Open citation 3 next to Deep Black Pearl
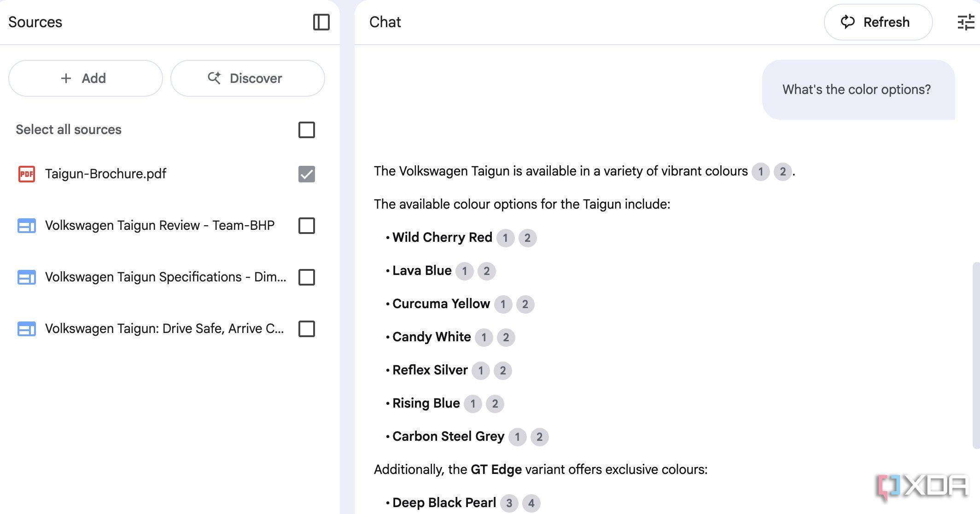The width and height of the screenshot is (980, 514). point(509,503)
